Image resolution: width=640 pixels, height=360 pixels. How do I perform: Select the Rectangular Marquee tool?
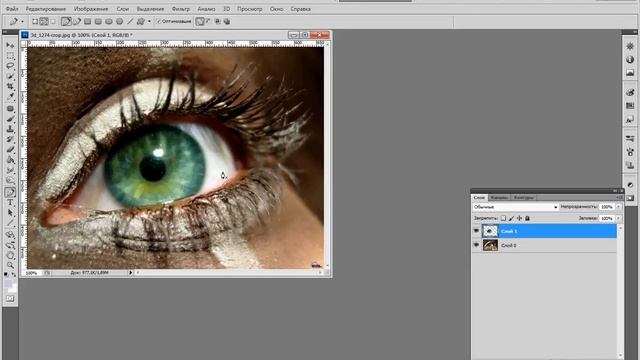10,55
